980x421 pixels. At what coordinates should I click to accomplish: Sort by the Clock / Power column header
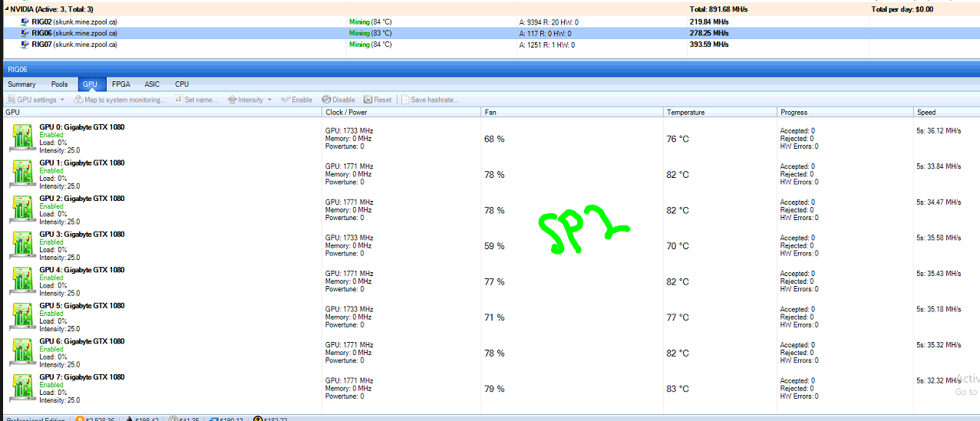pos(401,112)
